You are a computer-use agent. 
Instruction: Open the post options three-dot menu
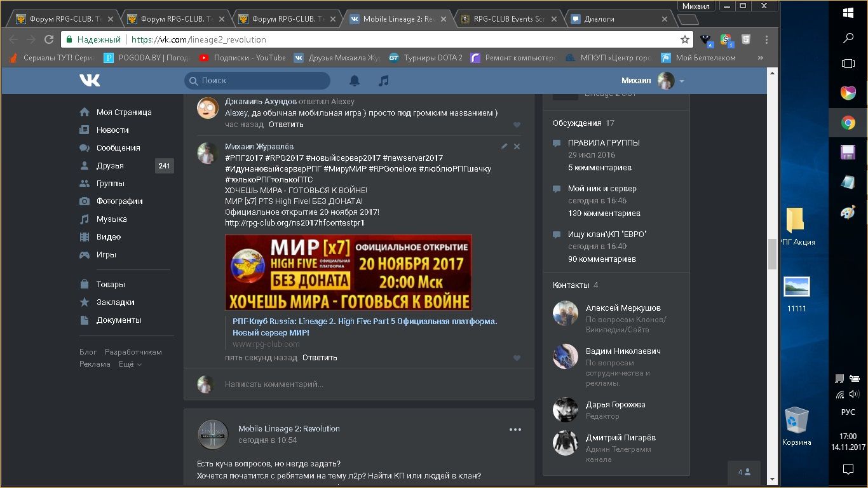point(515,430)
